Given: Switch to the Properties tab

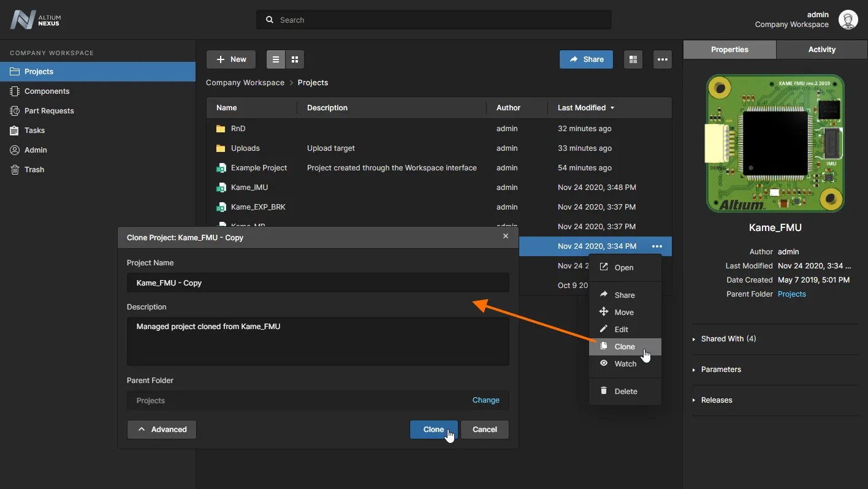Looking at the screenshot, I should pyautogui.click(x=729, y=50).
